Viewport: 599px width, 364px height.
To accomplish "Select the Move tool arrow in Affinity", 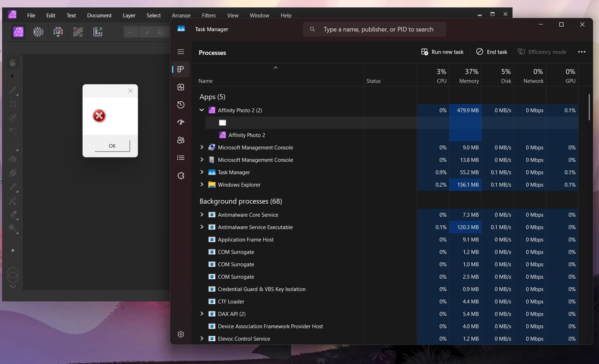I will [x=13, y=76].
